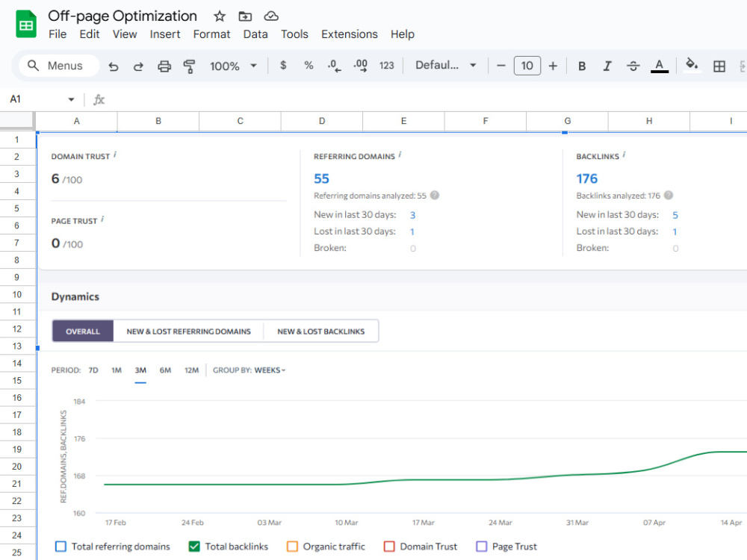Open the Google Sheets home icon
Viewport: 747px width, 560px height.
(x=25, y=24)
